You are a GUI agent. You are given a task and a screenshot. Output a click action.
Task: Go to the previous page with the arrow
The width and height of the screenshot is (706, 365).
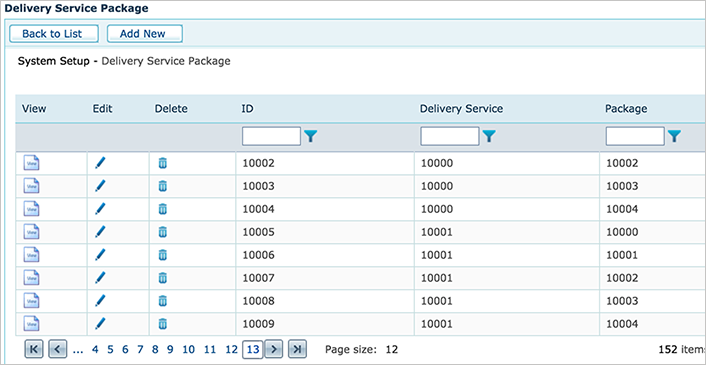pyautogui.click(x=58, y=349)
